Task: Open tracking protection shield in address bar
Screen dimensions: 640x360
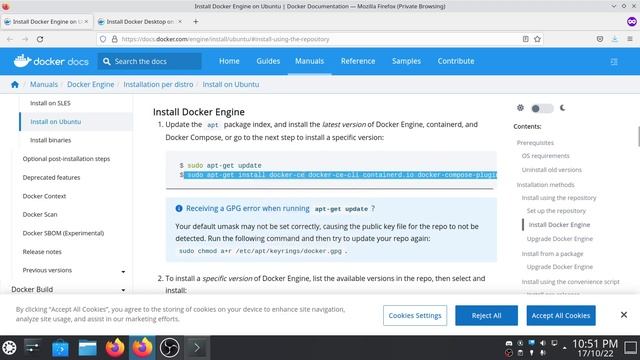Action: click(103, 39)
